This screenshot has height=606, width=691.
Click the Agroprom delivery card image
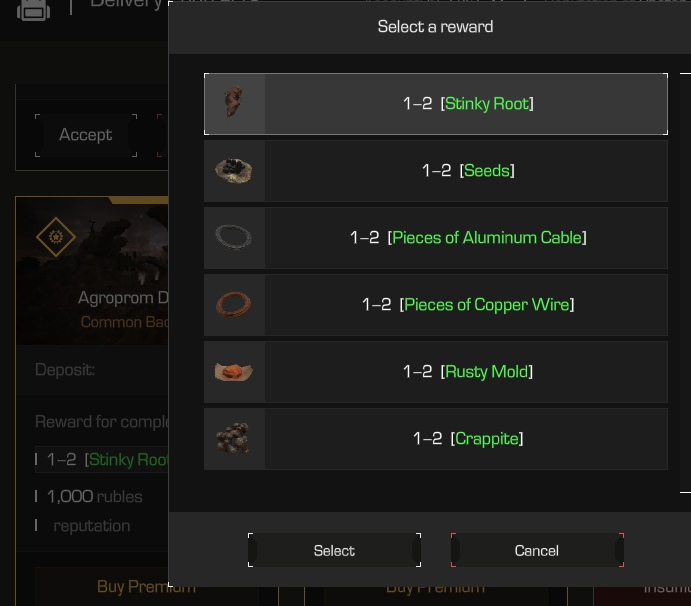(x=92, y=271)
